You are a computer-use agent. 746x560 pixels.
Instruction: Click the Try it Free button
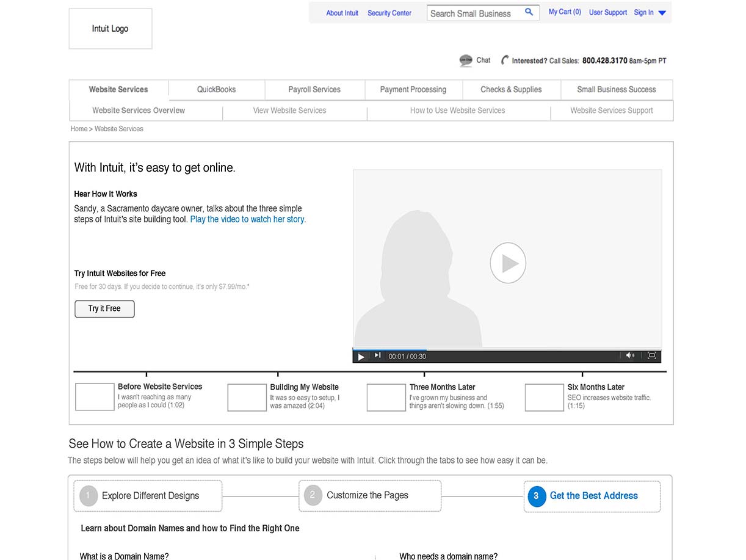pos(104,309)
